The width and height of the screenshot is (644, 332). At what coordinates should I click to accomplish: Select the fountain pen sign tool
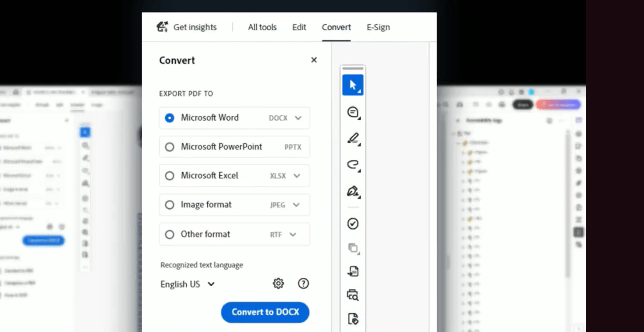[x=353, y=192]
